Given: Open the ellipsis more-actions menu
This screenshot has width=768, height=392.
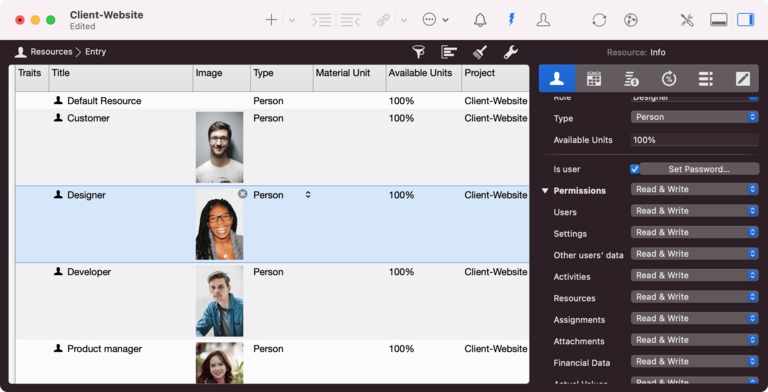Looking at the screenshot, I should [435, 20].
